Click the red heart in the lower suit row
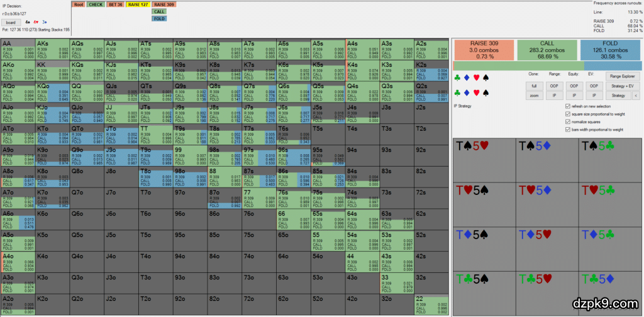The image size is (644, 317). [475, 92]
